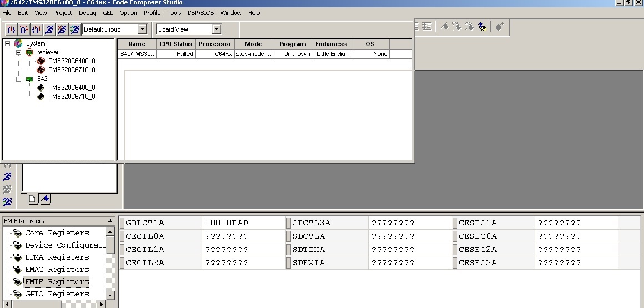Open the GEL menu
The image size is (644, 308).
(x=108, y=13)
